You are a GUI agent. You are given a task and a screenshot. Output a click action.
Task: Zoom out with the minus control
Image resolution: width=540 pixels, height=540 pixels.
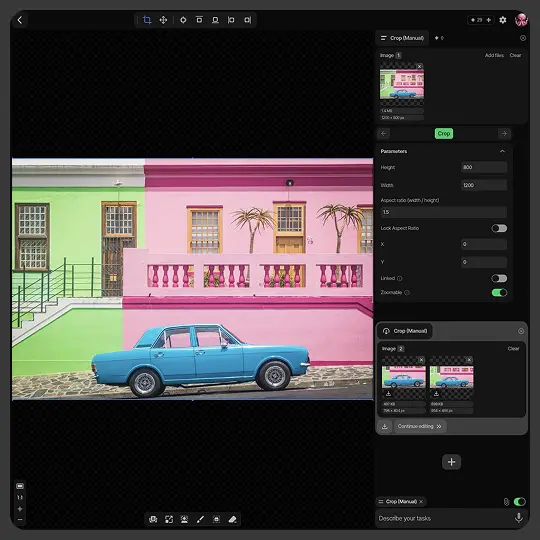tap(20, 520)
